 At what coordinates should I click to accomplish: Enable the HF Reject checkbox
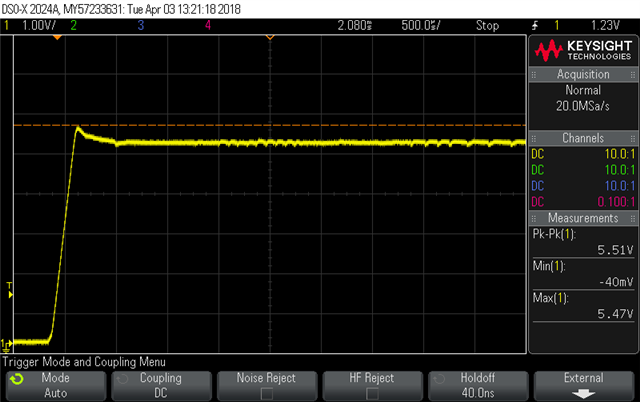coord(372,393)
